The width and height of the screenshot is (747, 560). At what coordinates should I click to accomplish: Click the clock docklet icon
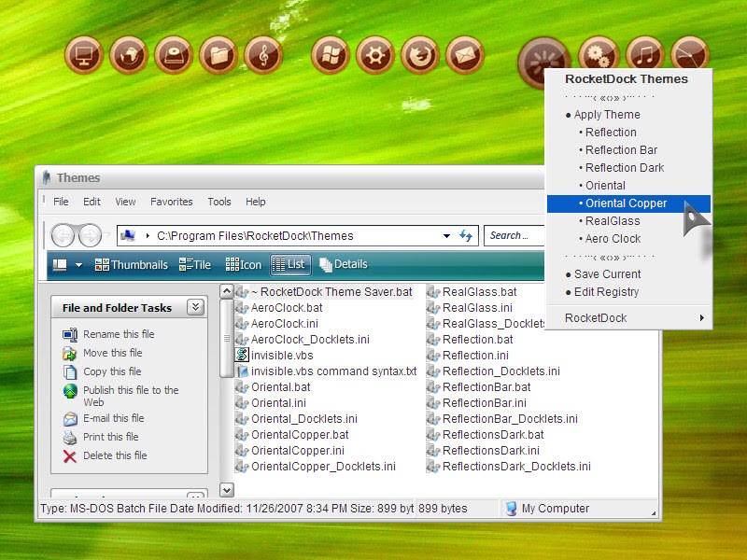(x=690, y=54)
